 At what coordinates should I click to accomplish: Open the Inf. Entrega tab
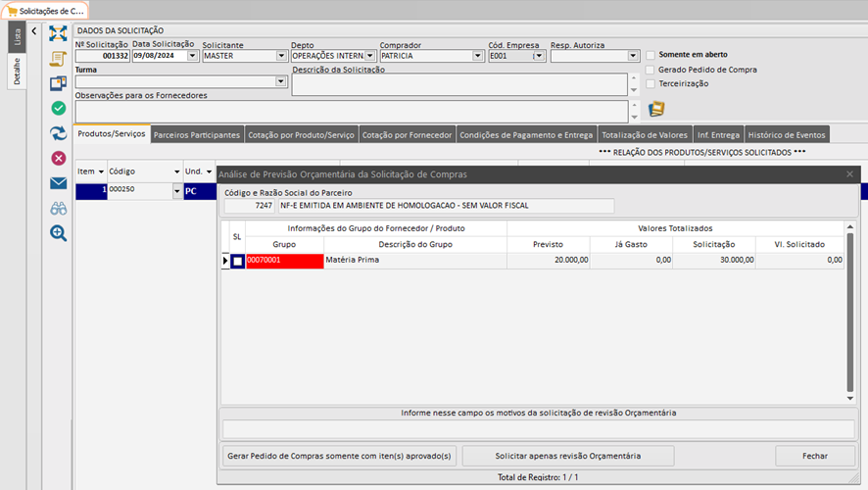[x=718, y=135]
